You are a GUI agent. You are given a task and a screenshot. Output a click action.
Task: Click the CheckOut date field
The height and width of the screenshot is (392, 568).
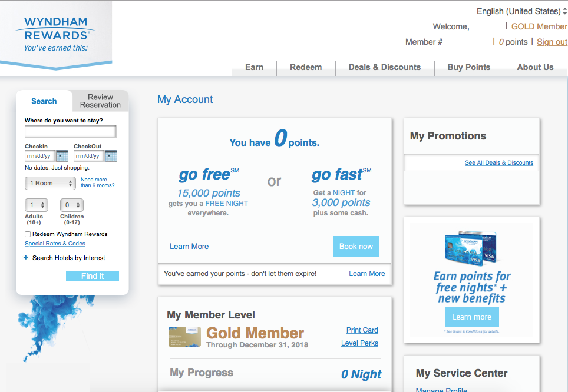(x=89, y=156)
